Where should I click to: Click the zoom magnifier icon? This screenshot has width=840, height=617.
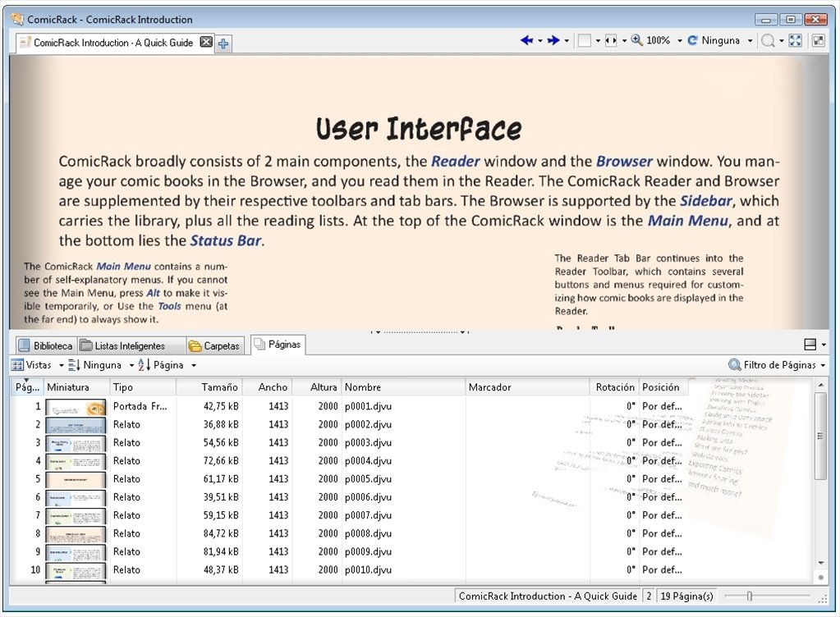[636, 40]
